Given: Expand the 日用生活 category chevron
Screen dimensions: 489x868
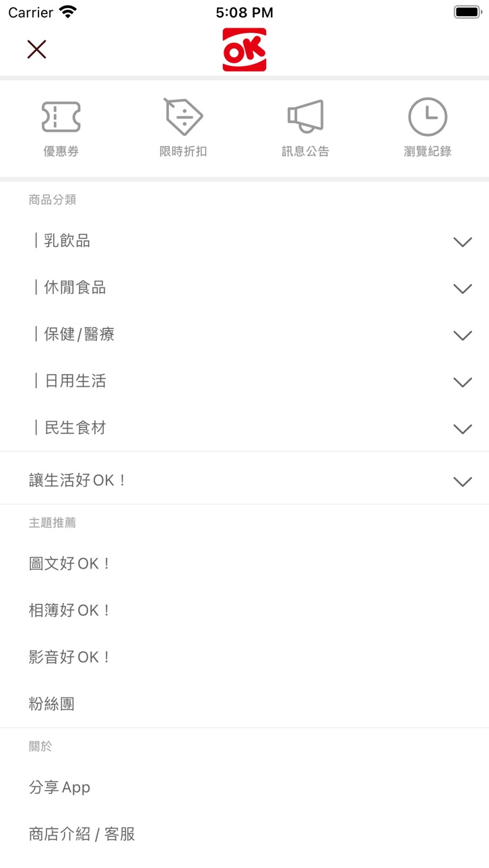Looking at the screenshot, I should coord(463,382).
